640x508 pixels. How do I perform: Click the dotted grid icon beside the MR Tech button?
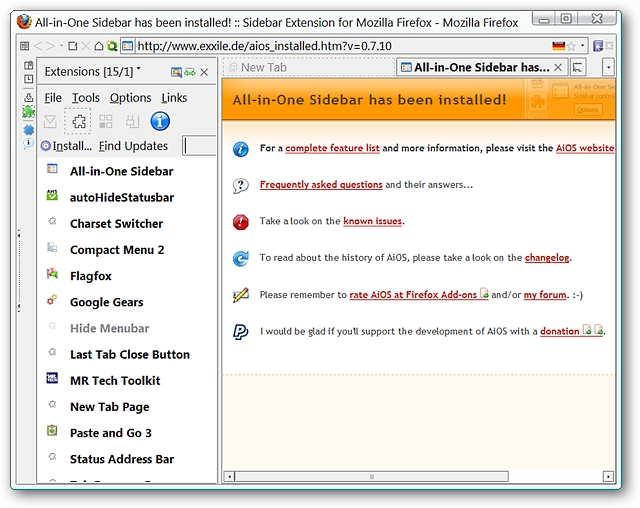coord(609,46)
